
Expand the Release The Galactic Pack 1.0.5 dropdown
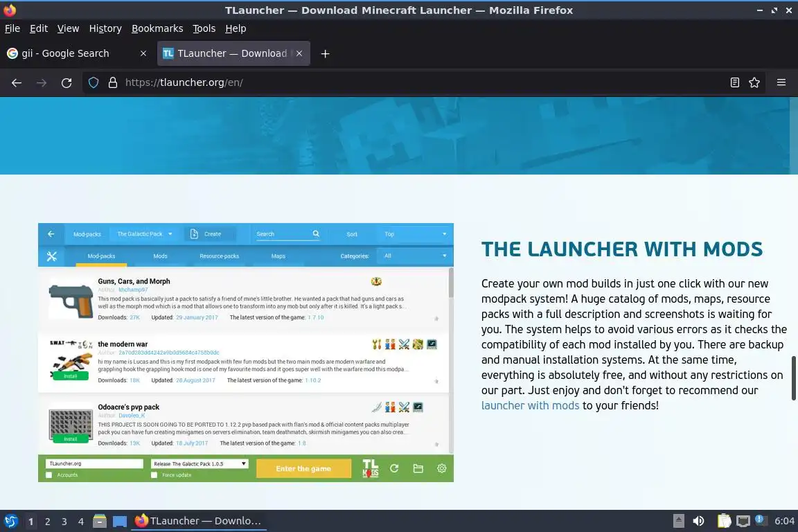point(199,464)
